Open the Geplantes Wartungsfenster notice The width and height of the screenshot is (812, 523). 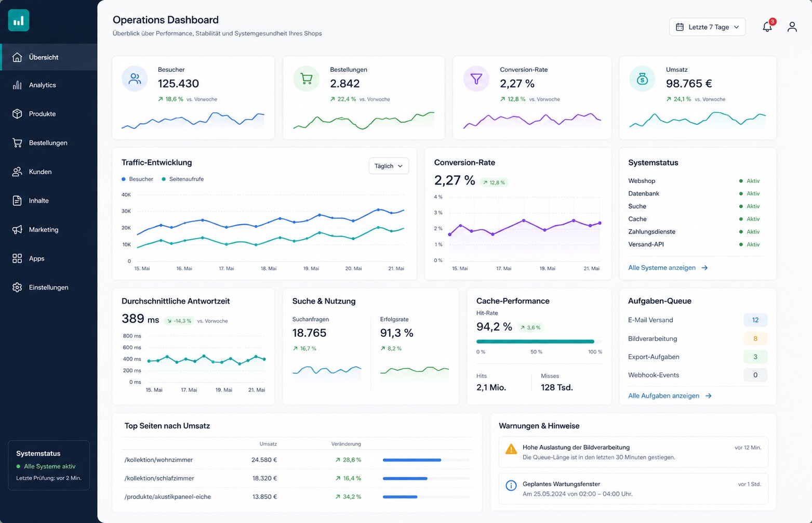coord(633,489)
